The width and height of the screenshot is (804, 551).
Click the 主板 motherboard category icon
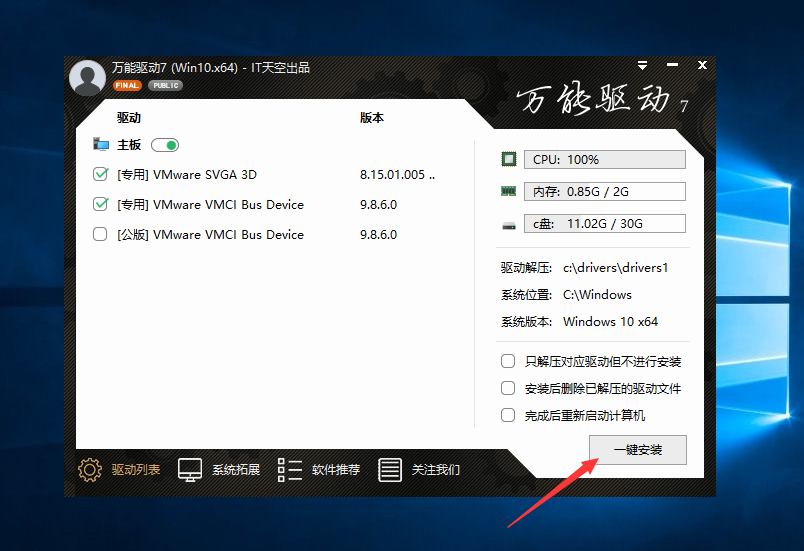[101, 145]
